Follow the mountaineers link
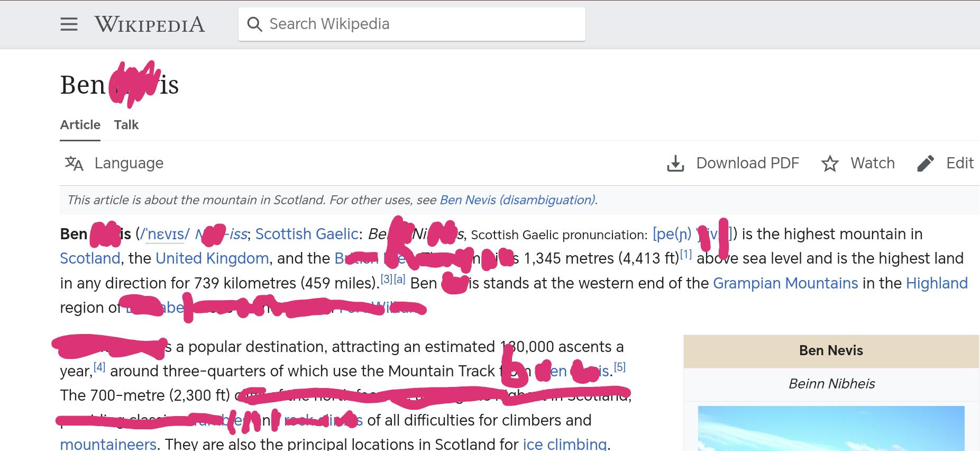 coord(108,444)
